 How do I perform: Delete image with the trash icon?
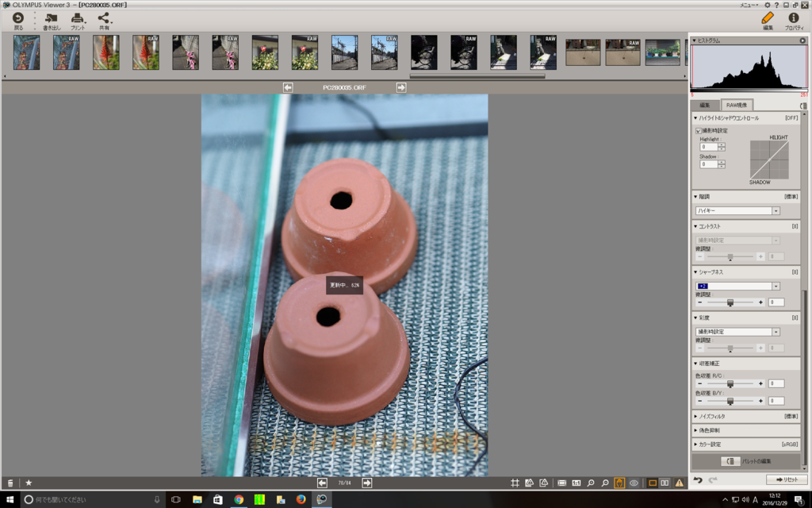tap(10, 483)
